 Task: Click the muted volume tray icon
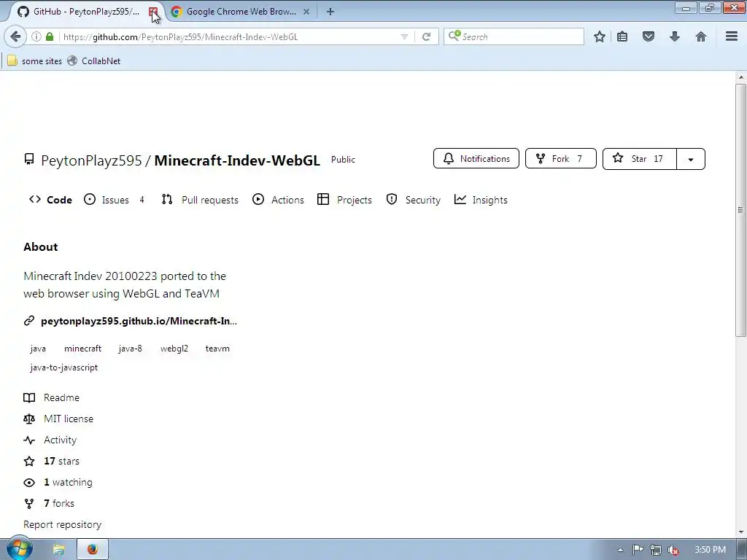(x=673, y=551)
